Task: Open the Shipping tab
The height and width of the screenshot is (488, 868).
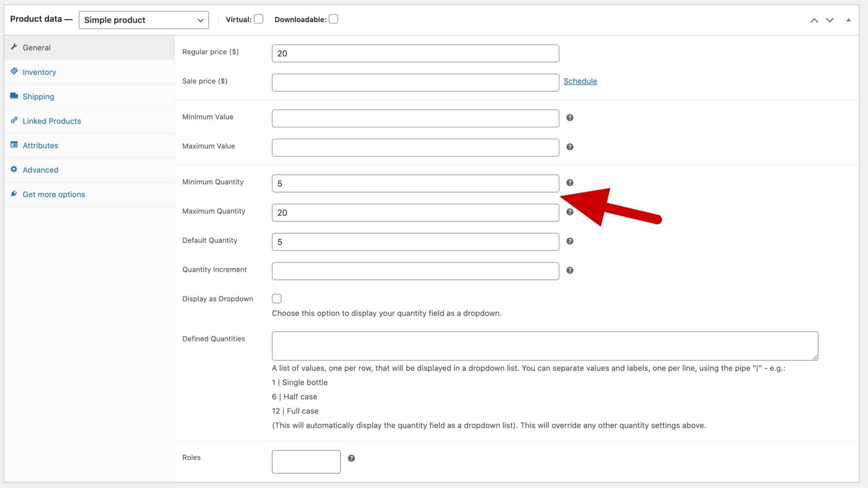Action: pyautogui.click(x=38, y=96)
